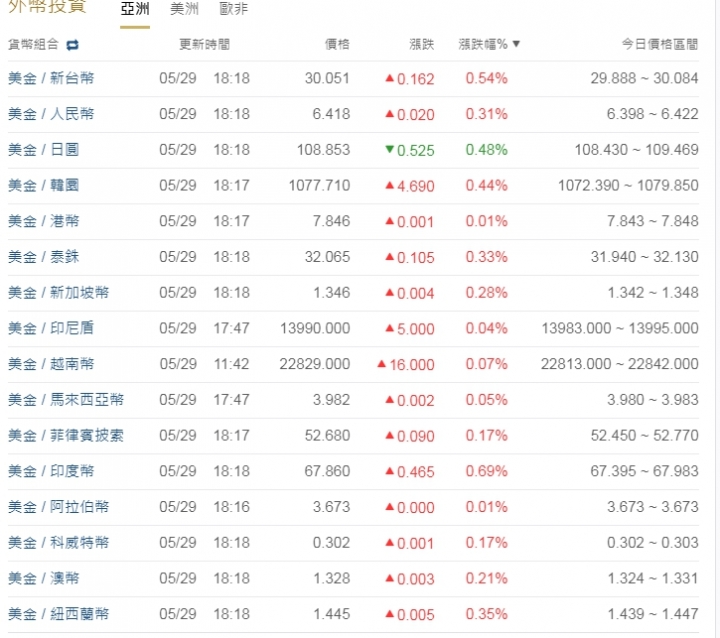The image size is (720, 638).
Task: Open 美金 / 港幣 pair
Action: click(44, 221)
